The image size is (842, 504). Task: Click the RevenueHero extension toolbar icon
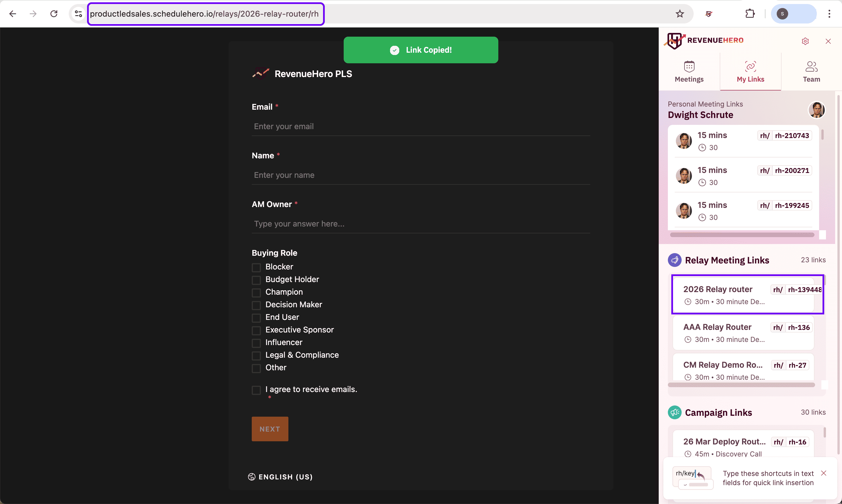[x=709, y=13]
